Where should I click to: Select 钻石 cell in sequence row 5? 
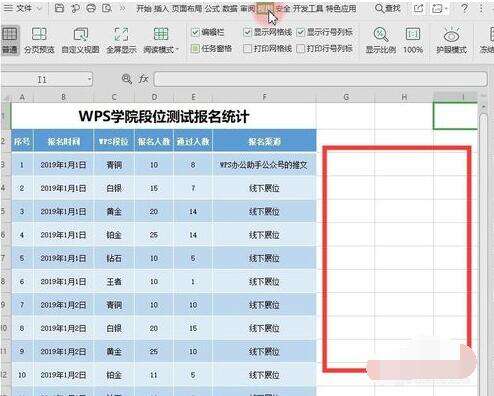tap(114, 258)
